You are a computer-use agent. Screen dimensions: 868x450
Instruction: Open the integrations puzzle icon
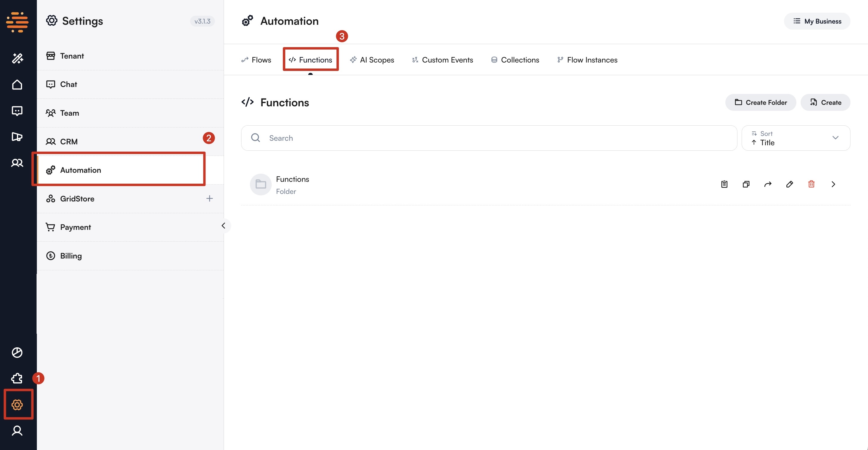tap(16, 379)
